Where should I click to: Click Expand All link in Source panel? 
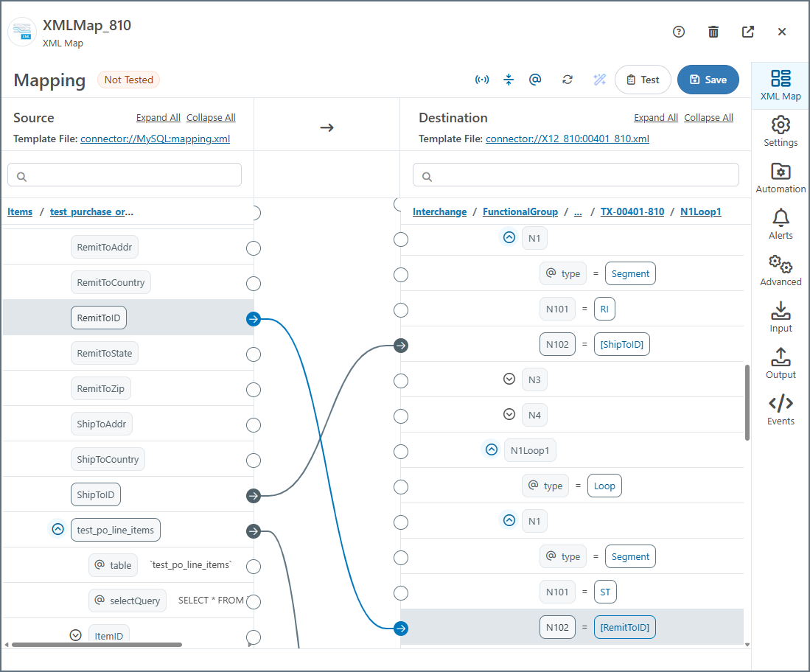point(158,118)
